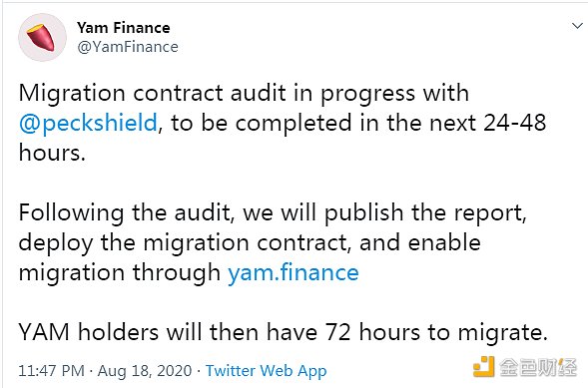
Task: Click the 'migration through' text
Action: tap(120, 272)
